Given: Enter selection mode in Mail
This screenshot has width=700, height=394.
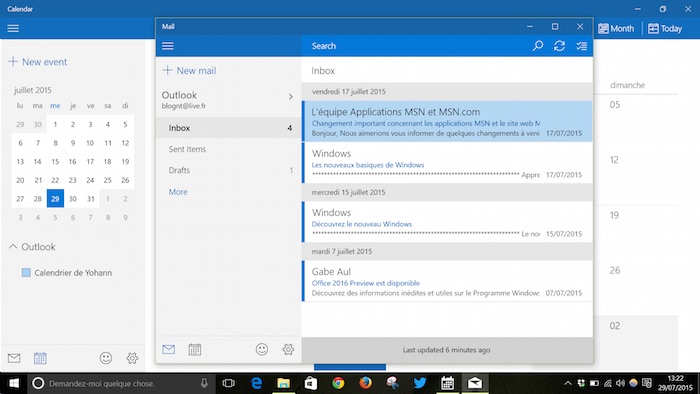Looking at the screenshot, I should [581, 46].
